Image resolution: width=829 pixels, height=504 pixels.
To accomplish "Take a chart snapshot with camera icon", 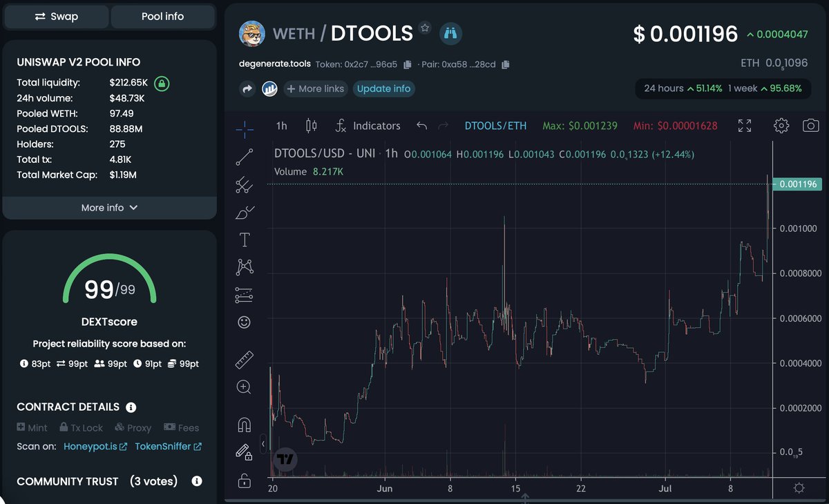I will [x=810, y=126].
